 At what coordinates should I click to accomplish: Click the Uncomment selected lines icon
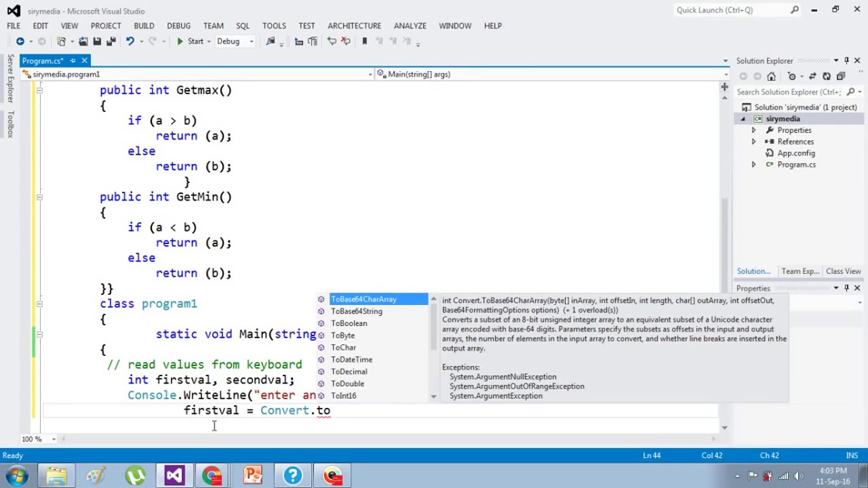click(346, 41)
